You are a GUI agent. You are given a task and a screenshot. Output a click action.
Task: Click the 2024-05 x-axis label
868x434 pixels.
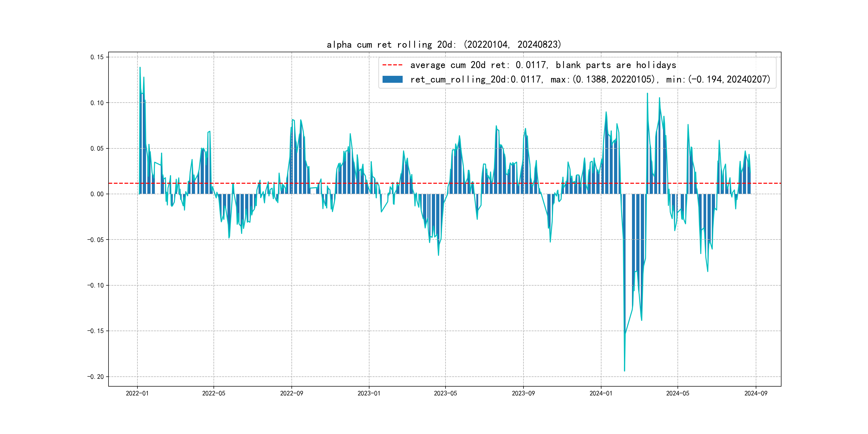coord(678,393)
